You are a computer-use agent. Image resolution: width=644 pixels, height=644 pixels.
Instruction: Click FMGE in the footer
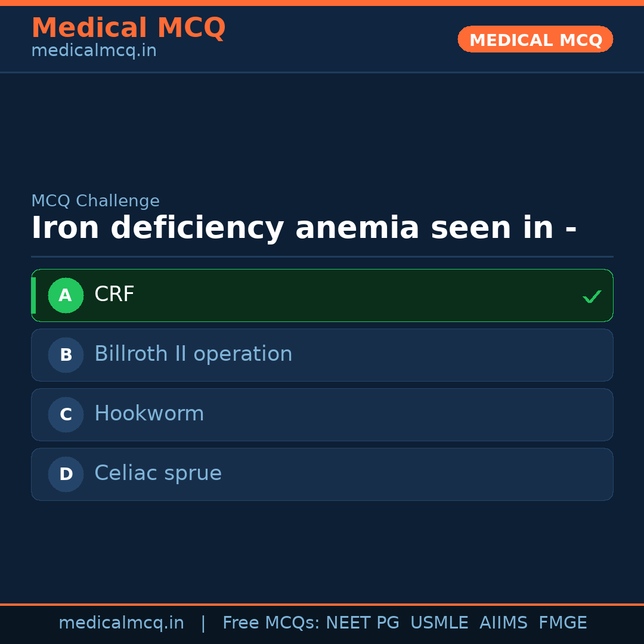click(x=562, y=623)
